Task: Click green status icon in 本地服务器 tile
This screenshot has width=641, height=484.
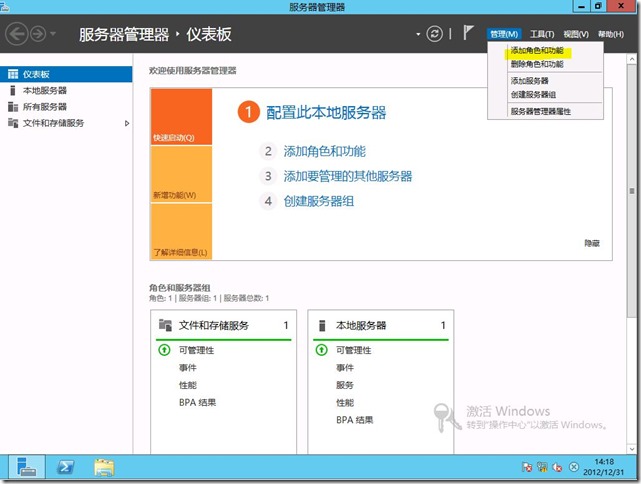Action: [322, 350]
